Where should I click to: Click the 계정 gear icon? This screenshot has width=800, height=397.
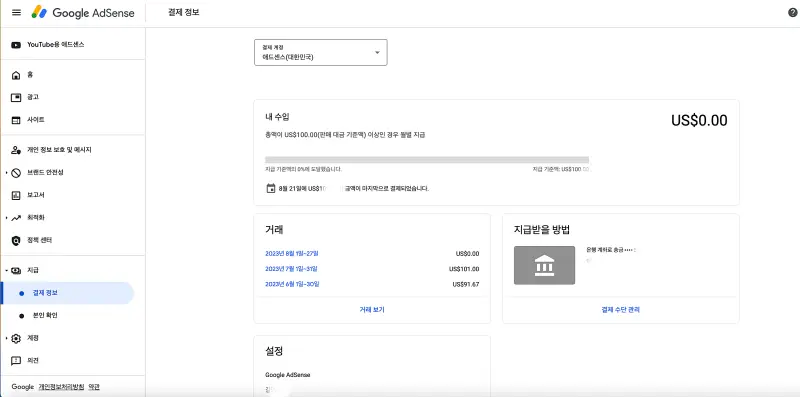tap(16, 338)
